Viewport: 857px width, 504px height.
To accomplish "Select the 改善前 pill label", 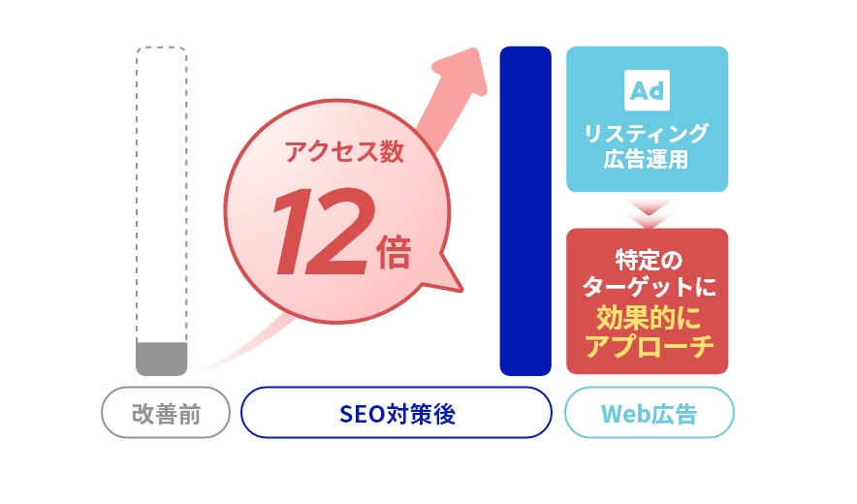I will [x=166, y=413].
